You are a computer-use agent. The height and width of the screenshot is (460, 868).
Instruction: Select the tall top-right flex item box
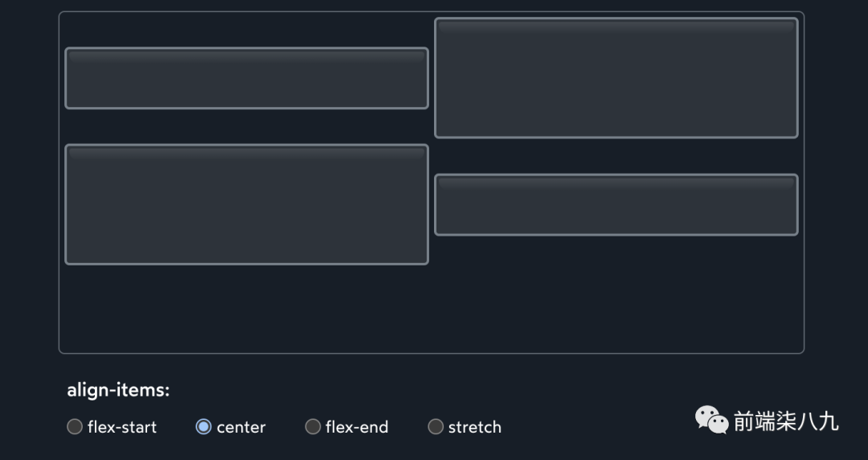[616, 78]
